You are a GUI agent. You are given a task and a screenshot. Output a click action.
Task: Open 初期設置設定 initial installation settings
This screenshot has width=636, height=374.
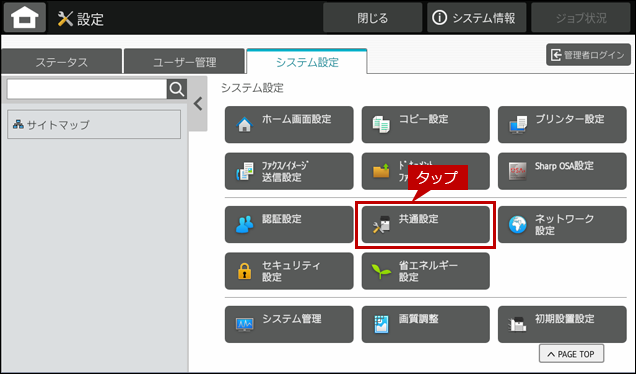(x=562, y=324)
